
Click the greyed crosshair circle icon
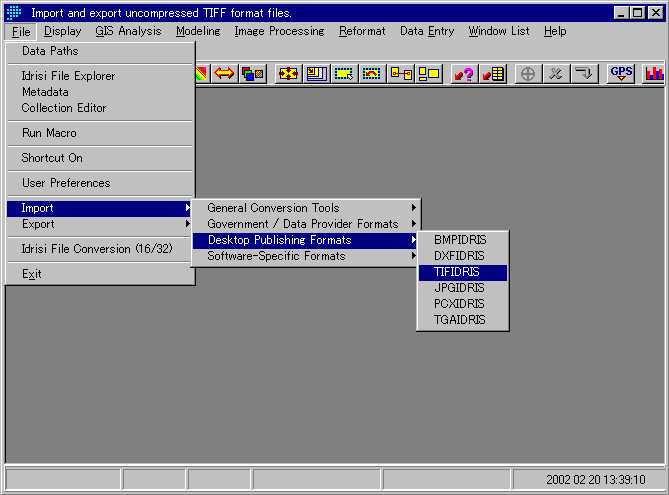pyautogui.click(x=528, y=74)
